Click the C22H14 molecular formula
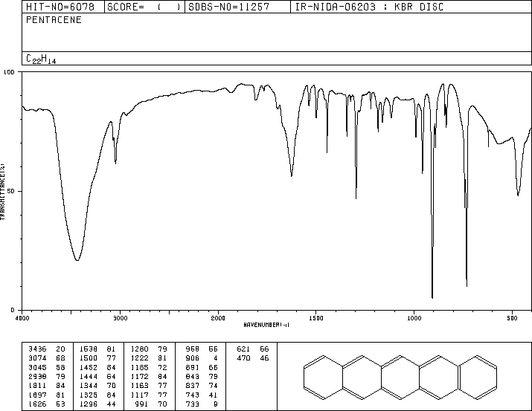Image resolution: width=532 pixels, height=411 pixels. pyautogui.click(x=41, y=59)
